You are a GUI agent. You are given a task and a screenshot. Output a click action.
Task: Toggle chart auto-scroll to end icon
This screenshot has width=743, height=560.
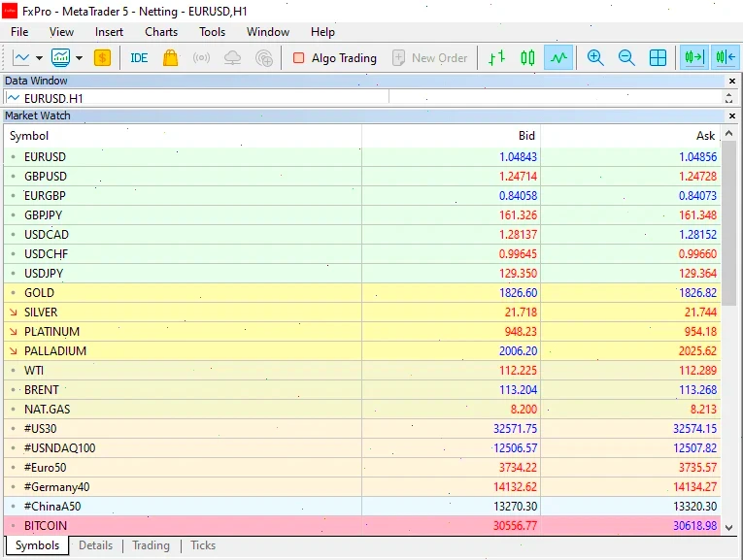click(693, 58)
